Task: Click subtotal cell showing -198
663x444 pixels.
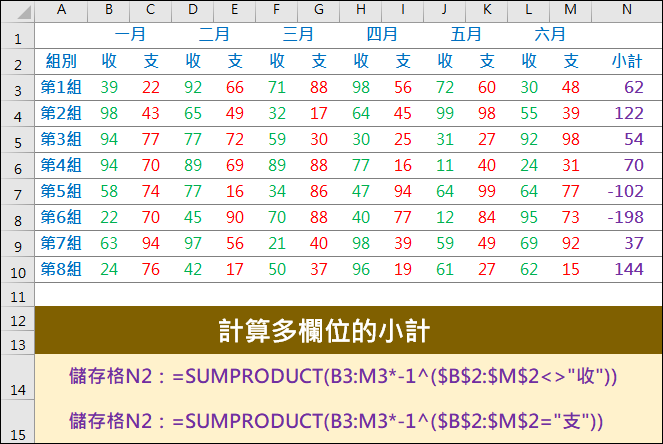Action: click(627, 217)
